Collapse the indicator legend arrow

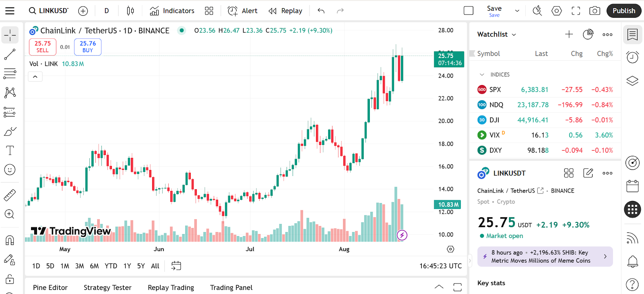[35, 77]
